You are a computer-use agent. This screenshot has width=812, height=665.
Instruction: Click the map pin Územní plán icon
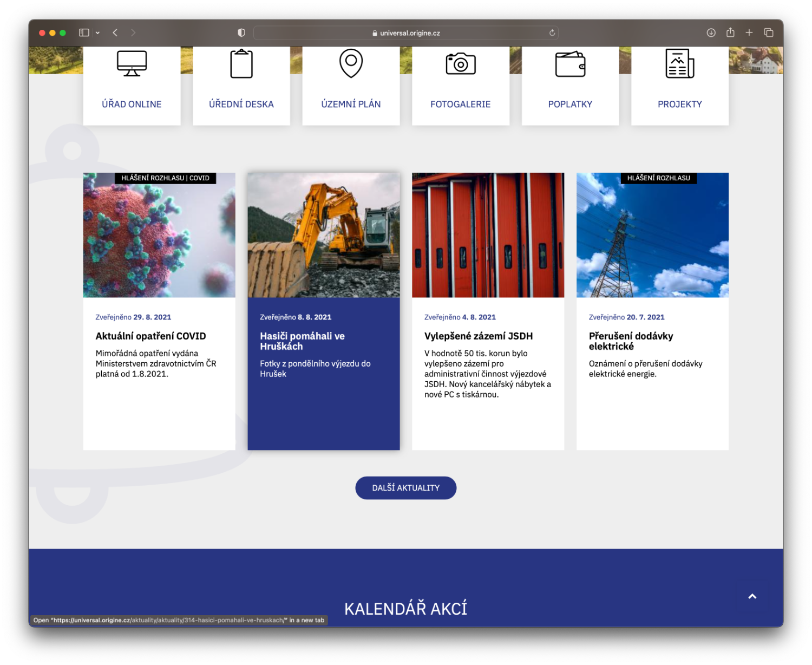(351, 63)
